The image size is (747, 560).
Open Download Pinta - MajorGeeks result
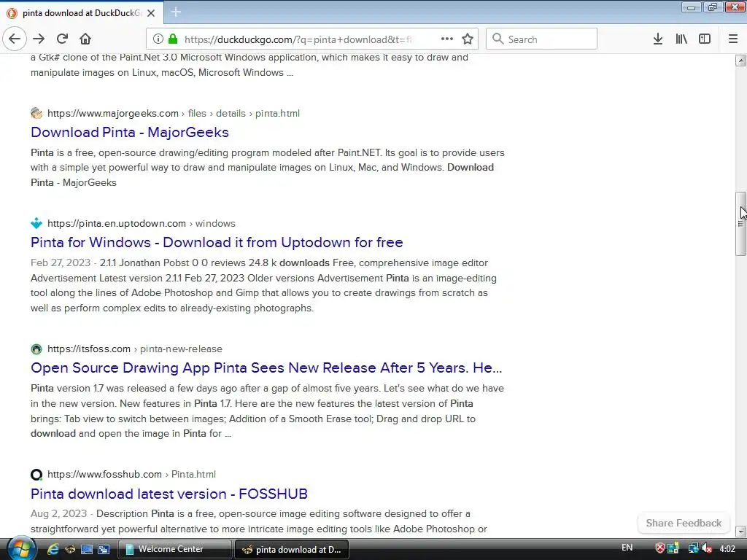point(130,133)
